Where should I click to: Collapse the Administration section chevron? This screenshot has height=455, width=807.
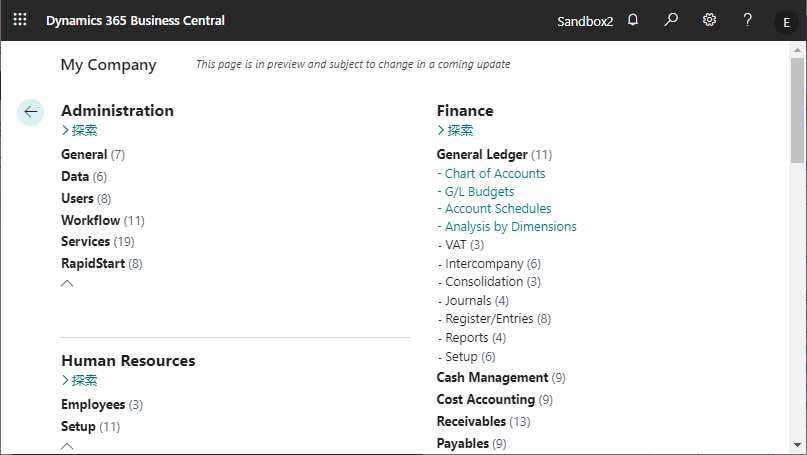tap(67, 283)
